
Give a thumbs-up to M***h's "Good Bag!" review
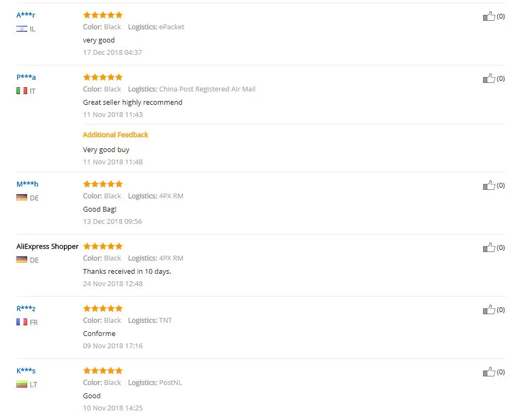(x=489, y=186)
